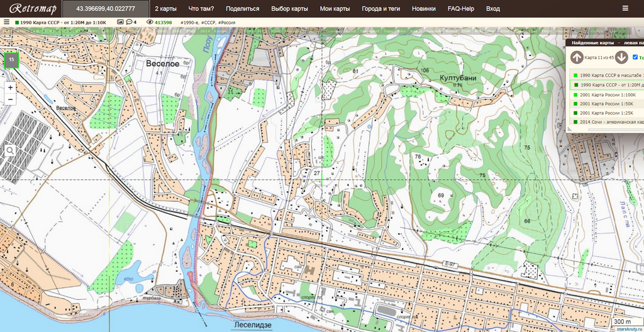Screen dimensions: 644x332
Task: Click the eye views counter icon
Action: (x=150, y=22)
